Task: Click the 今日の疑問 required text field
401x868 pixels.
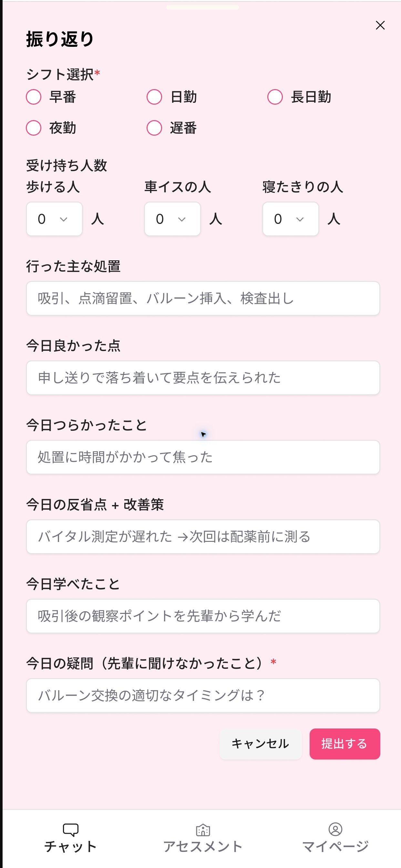Action: tap(203, 695)
